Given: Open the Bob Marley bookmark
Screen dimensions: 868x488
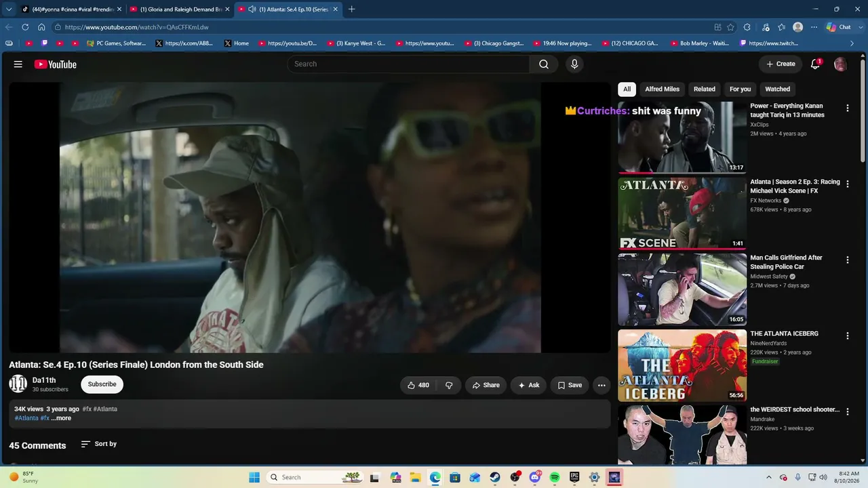Looking at the screenshot, I should [x=700, y=43].
